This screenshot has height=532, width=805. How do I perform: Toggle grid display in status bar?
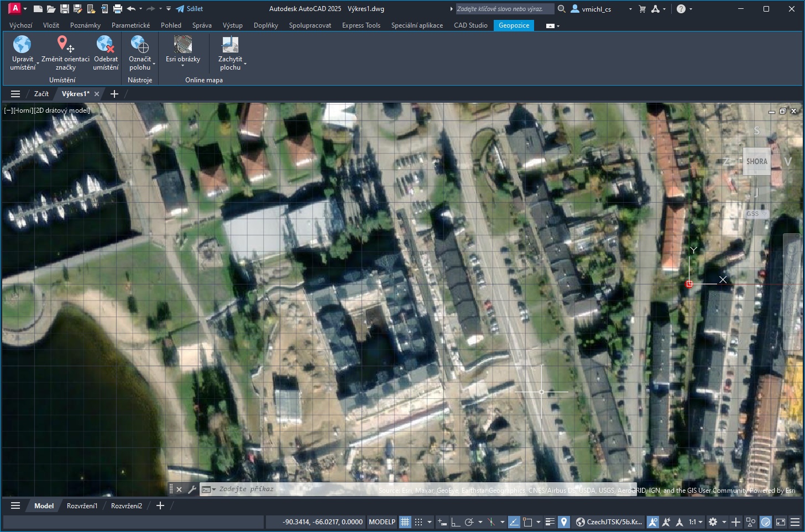point(405,522)
